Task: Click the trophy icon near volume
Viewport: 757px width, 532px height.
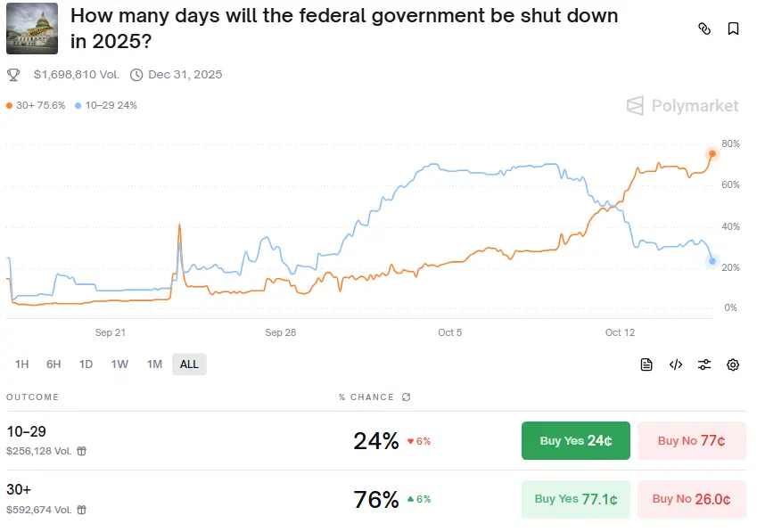Action: 13,75
